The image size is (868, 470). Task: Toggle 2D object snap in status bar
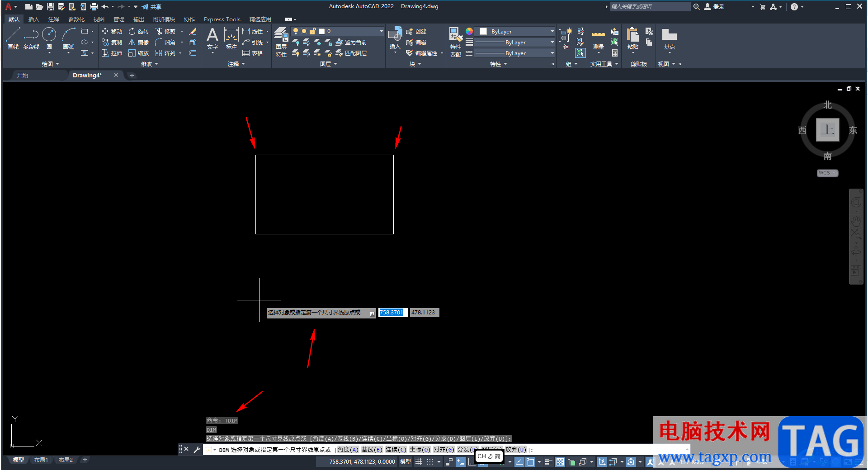pyautogui.click(x=530, y=462)
